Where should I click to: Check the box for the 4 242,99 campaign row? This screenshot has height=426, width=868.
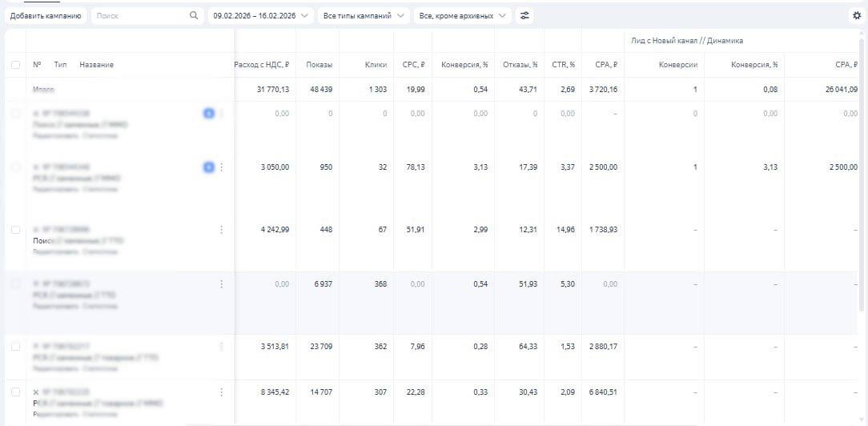15,230
